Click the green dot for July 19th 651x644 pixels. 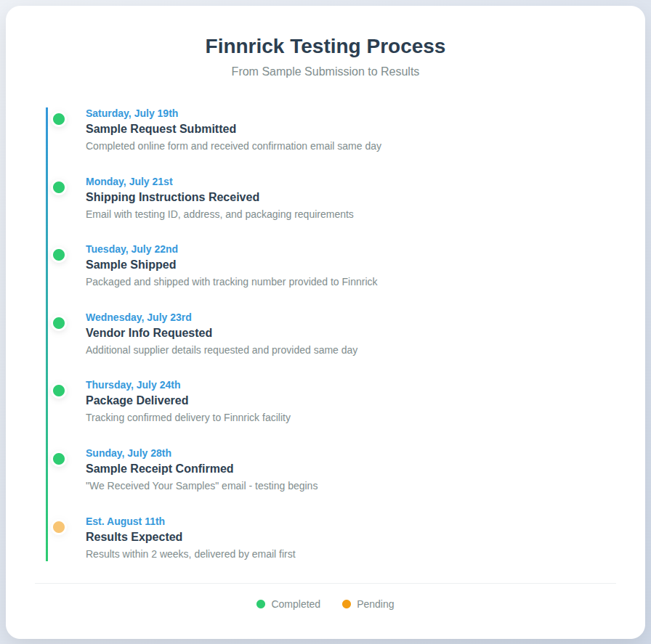tap(59, 119)
